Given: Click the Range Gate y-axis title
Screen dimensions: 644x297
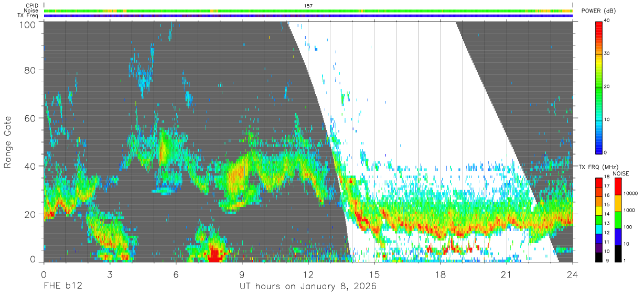Looking at the screenshot, I should pos(8,142).
